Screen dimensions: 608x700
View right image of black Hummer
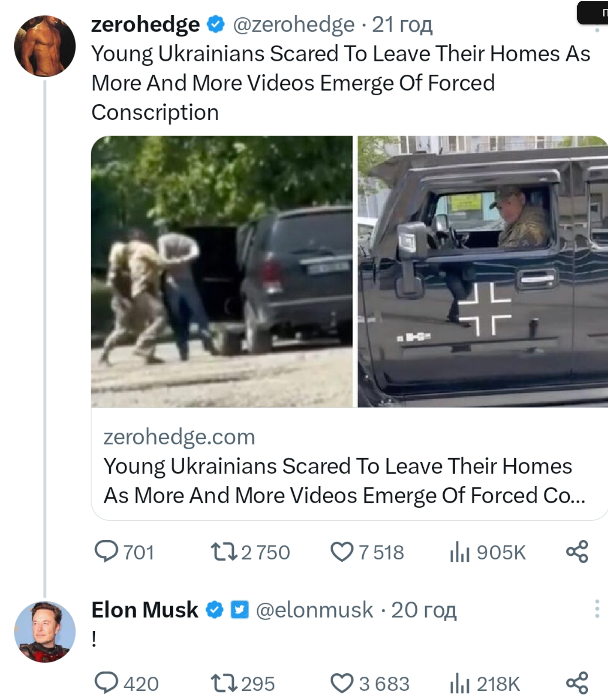pos(482,271)
